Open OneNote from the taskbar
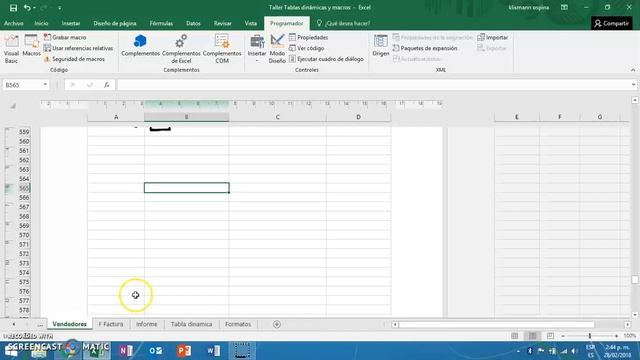The width and height of the screenshot is (640, 360). tap(126, 351)
